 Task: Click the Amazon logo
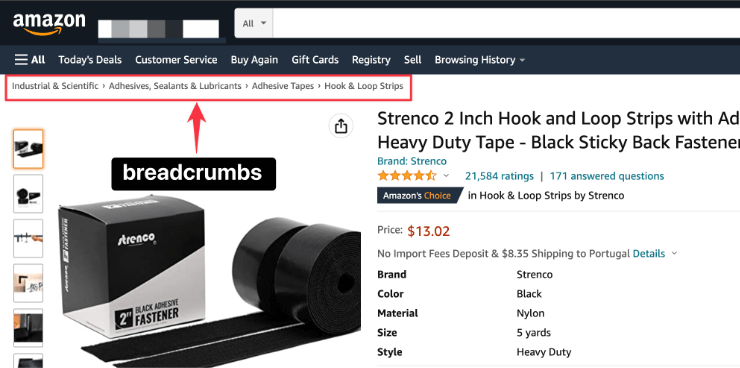[x=49, y=23]
